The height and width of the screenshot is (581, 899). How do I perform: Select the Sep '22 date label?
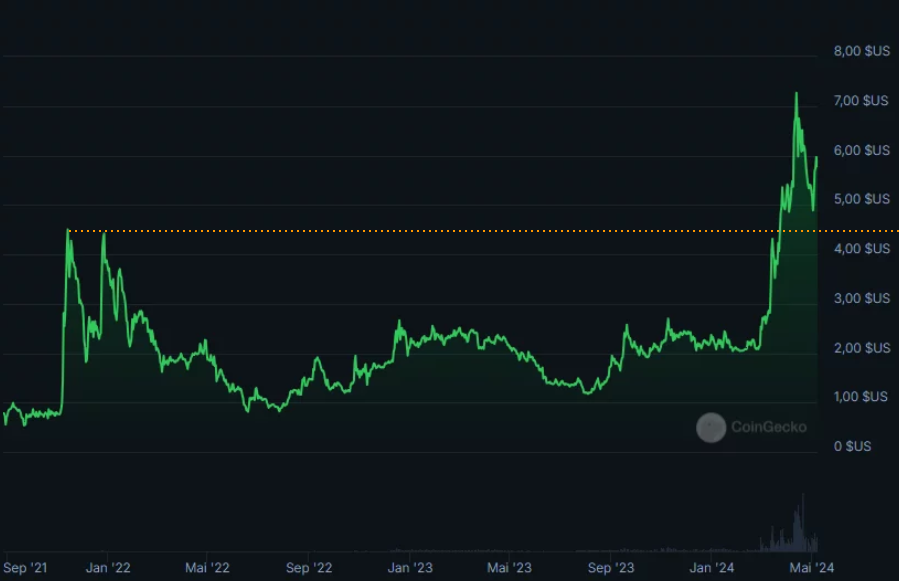pyautogui.click(x=309, y=568)
